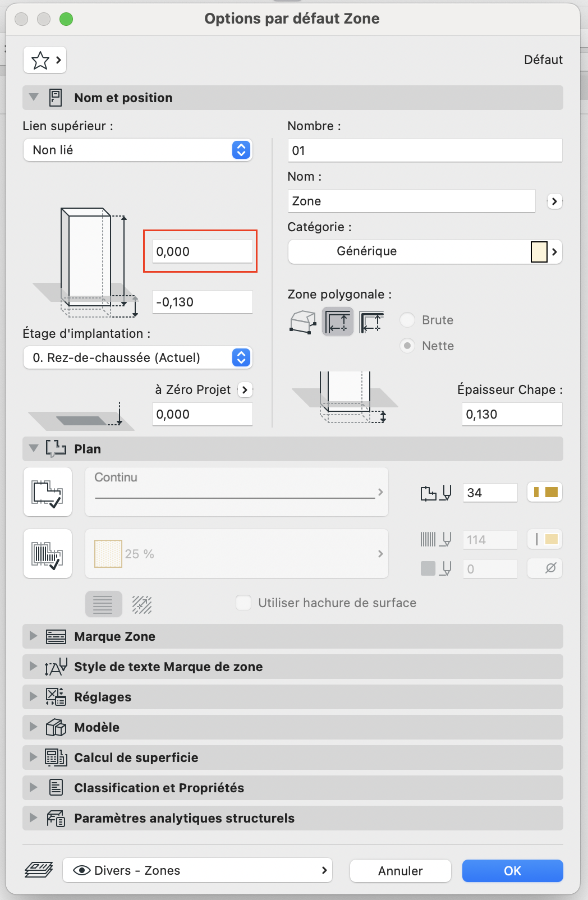Screen dimensions: 588x900
Task: Select the horizontal fill orientation button
Action: [103, 604]
